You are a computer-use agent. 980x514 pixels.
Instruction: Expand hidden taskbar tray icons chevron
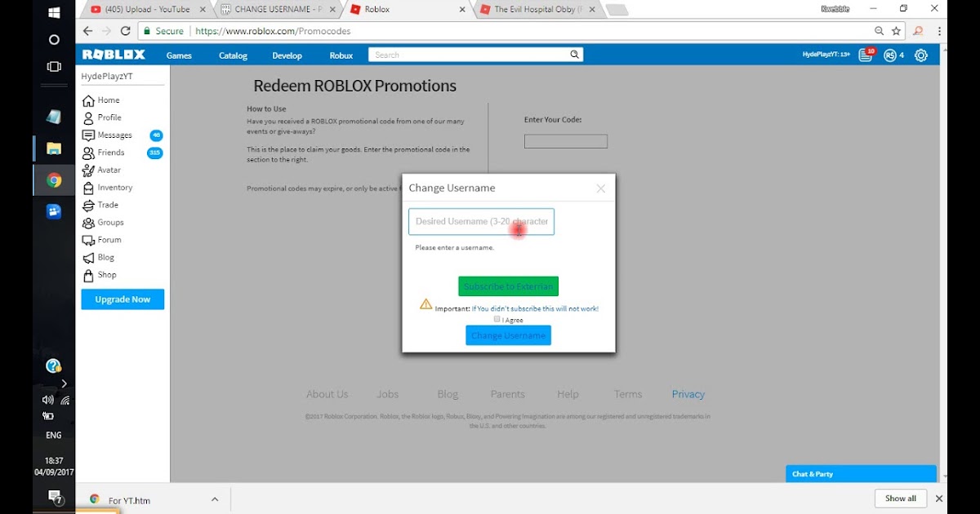tap(65, 383)
